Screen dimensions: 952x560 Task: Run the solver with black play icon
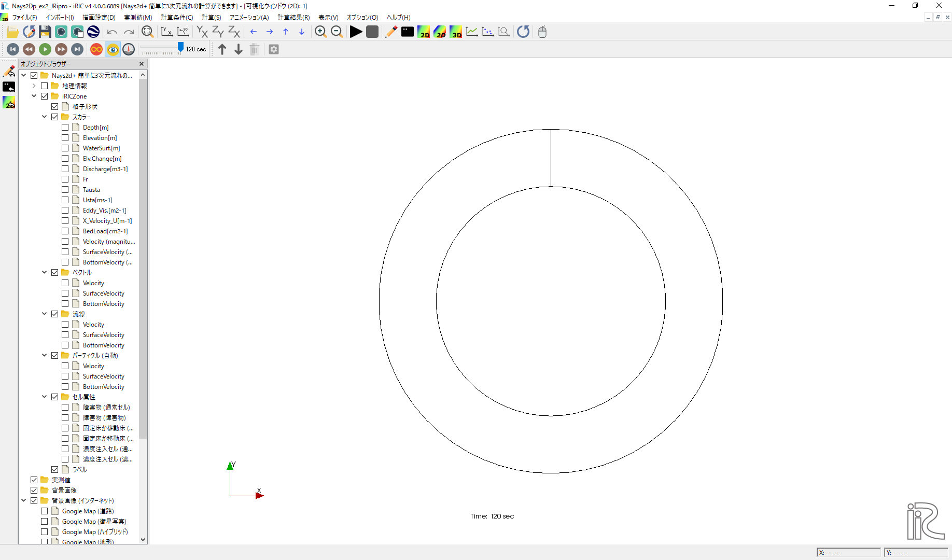click(x=356, y=32)
